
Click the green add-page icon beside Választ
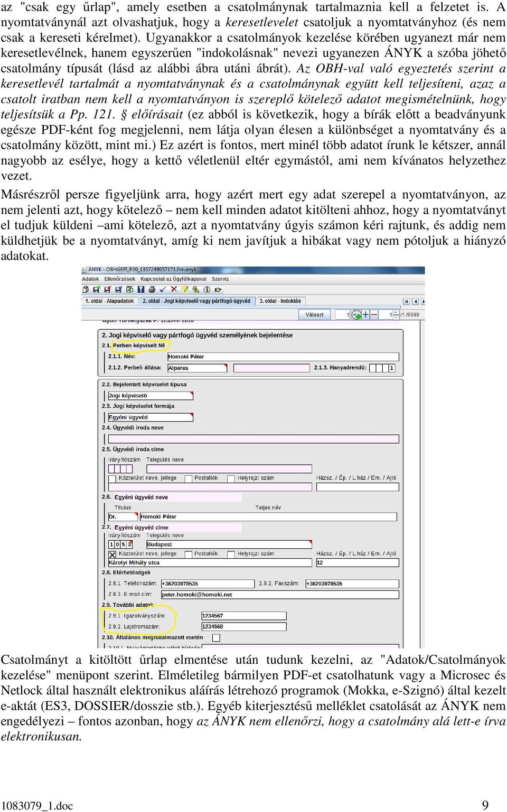coord(356,314)
